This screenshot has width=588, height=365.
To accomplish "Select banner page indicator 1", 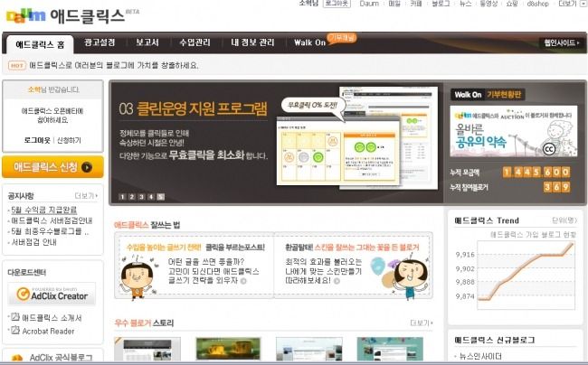I will click(x=122, y=197).
